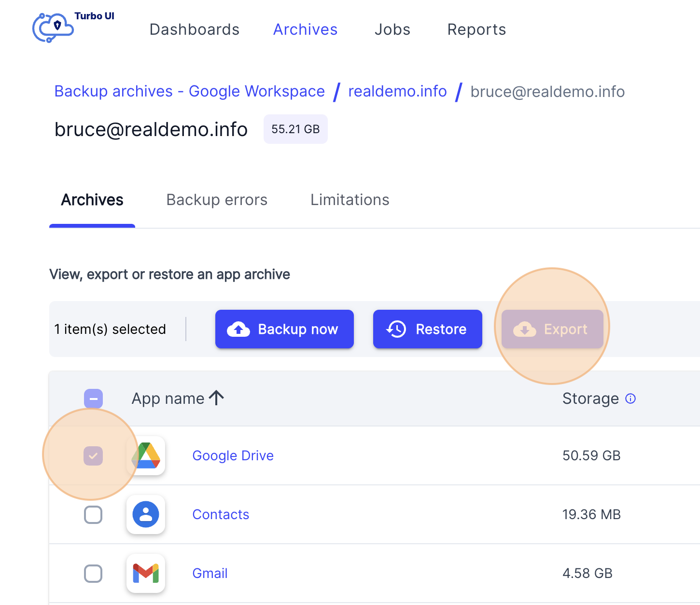The image size is (700, 605).
Task: Open the Limitations tab
Action: 350,200
